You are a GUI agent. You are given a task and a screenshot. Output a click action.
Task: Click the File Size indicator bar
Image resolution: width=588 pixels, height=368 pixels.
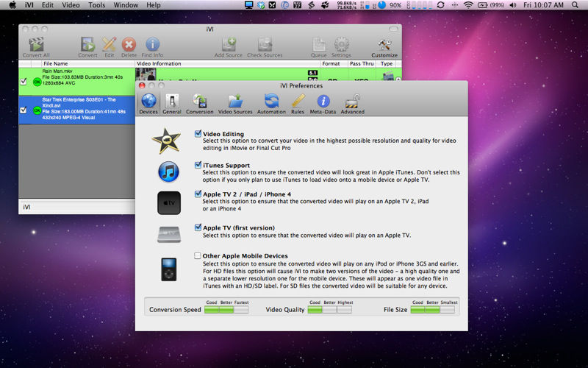[433, 310]
